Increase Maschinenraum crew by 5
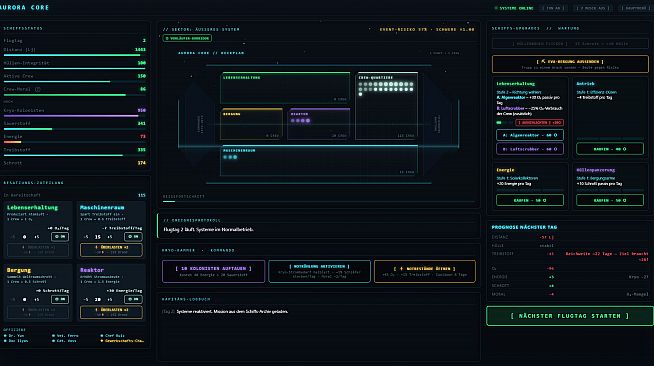Image resolution: width=654 pixels, height=366 pixels. [110, 237]
